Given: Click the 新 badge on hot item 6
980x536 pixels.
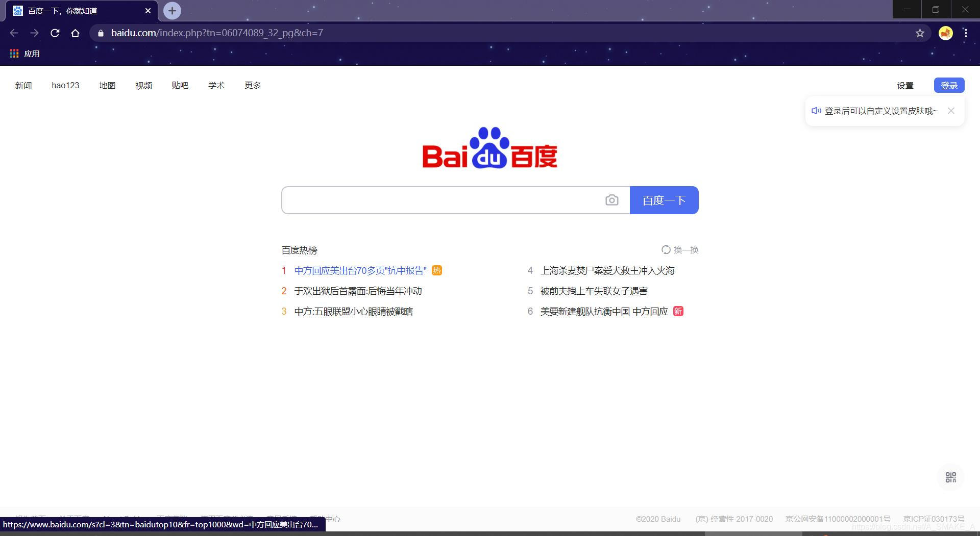Looking at the screenshot, I should 678,311.
